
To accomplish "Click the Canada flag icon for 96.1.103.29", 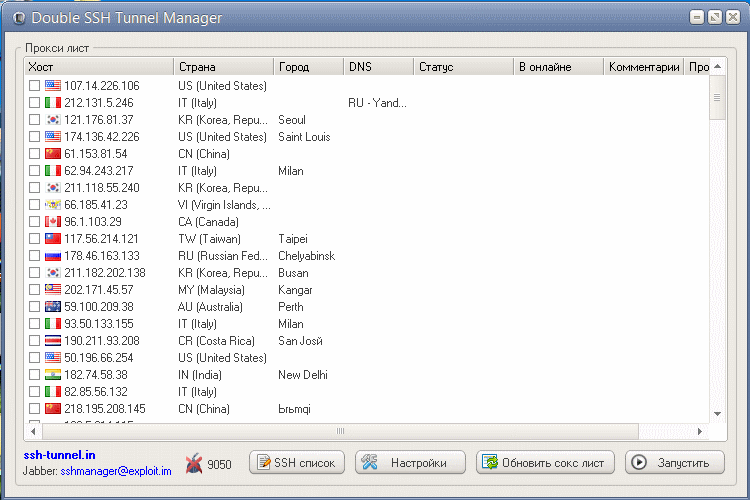I will click(53, 222).
